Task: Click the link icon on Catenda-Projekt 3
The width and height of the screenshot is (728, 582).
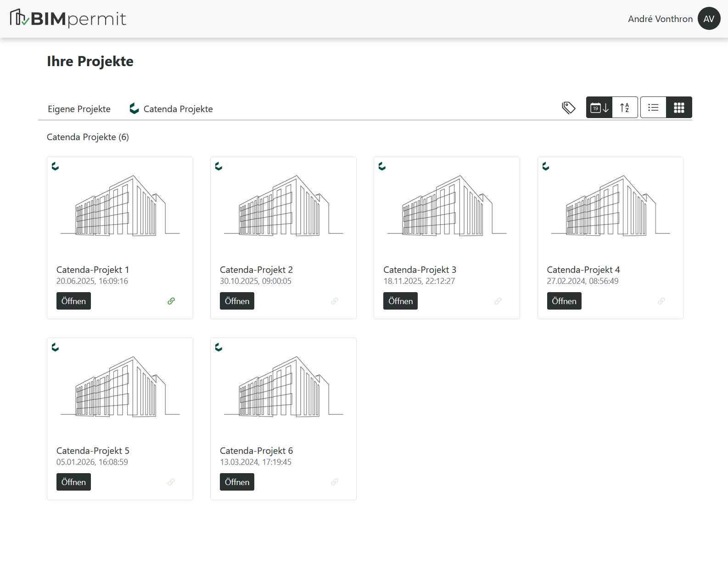Action: (x=498, y=301)
